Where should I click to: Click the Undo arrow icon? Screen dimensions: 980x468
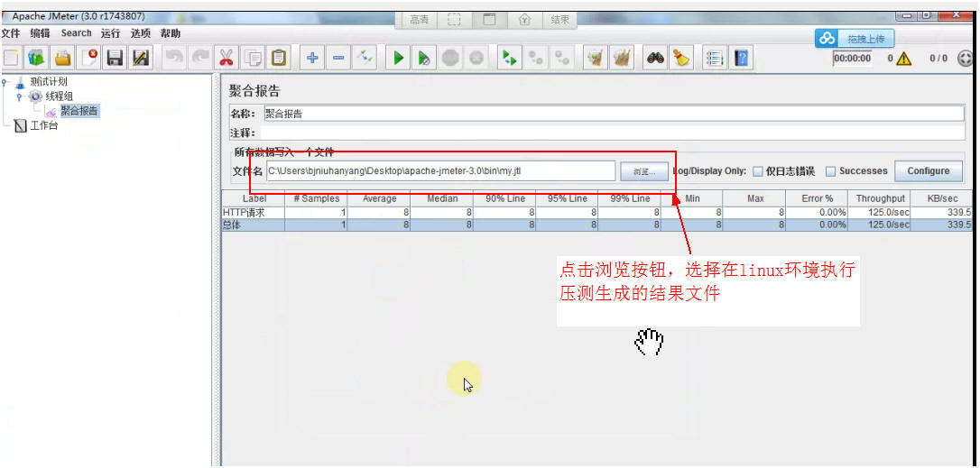click(174, 59)
